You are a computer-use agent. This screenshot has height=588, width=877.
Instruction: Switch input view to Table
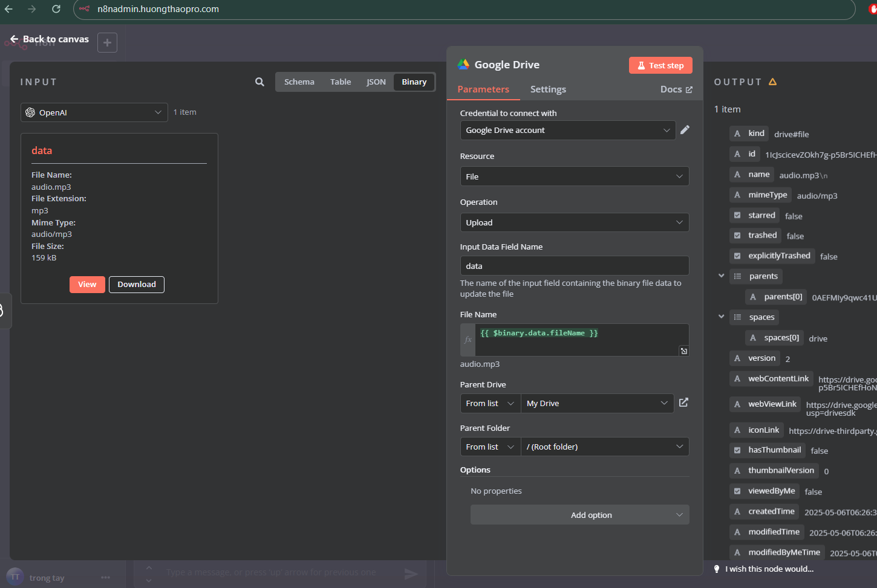tap(341, 82)
